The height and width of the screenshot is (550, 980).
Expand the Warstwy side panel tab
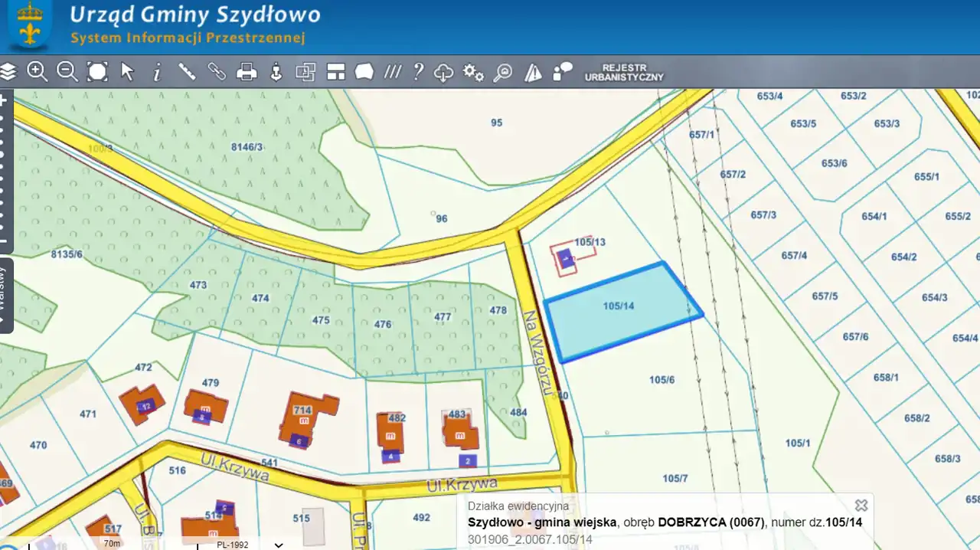point(6,295)
